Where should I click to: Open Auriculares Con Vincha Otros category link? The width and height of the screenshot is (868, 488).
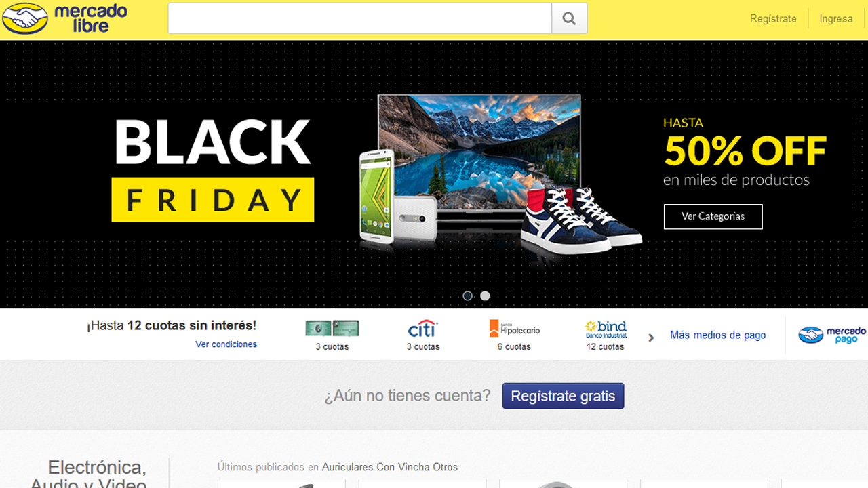click(390, 467)
